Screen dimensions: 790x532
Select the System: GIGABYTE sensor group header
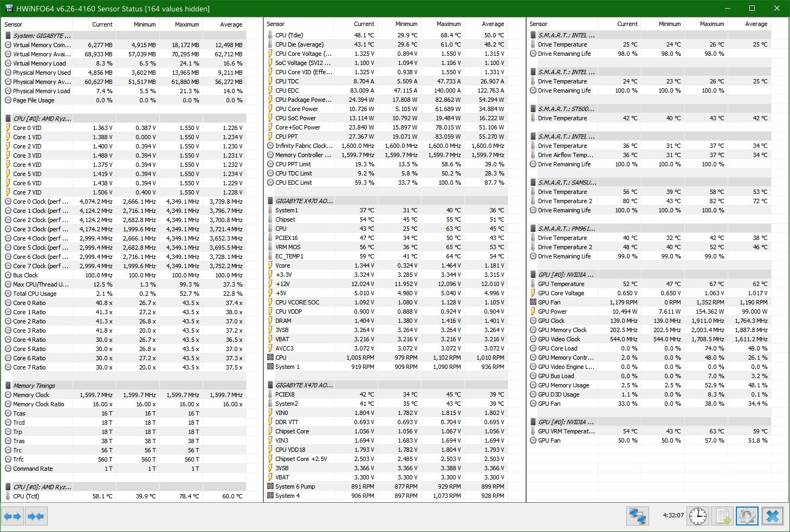124,36
